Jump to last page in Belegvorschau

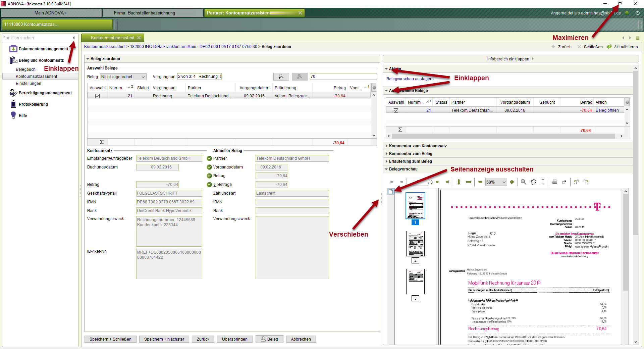[x=447, y=182]
